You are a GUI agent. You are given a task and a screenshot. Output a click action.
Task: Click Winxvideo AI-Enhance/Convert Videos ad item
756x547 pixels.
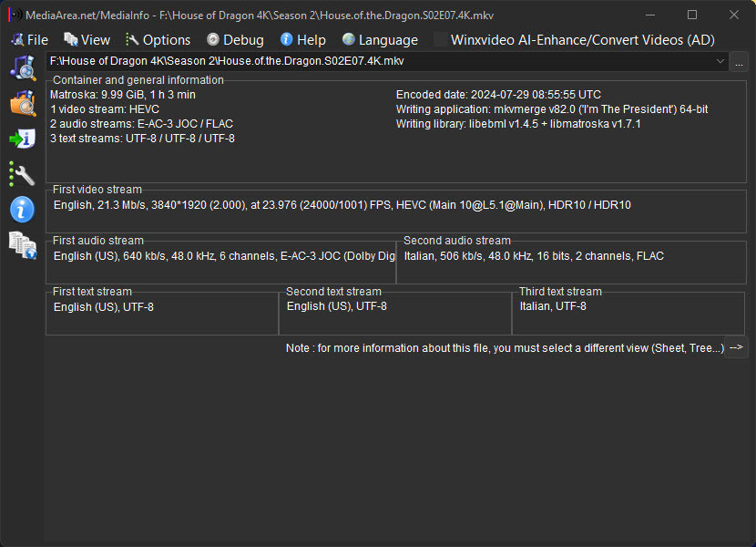574,39
